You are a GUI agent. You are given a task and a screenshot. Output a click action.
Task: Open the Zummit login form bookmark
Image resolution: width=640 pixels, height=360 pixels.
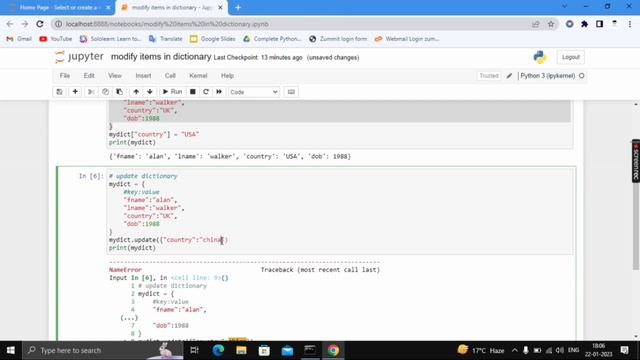(338, 39)
